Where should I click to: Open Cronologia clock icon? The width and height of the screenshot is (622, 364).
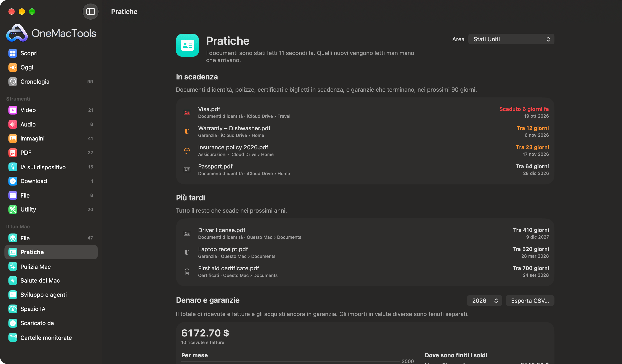pos(13,82)
